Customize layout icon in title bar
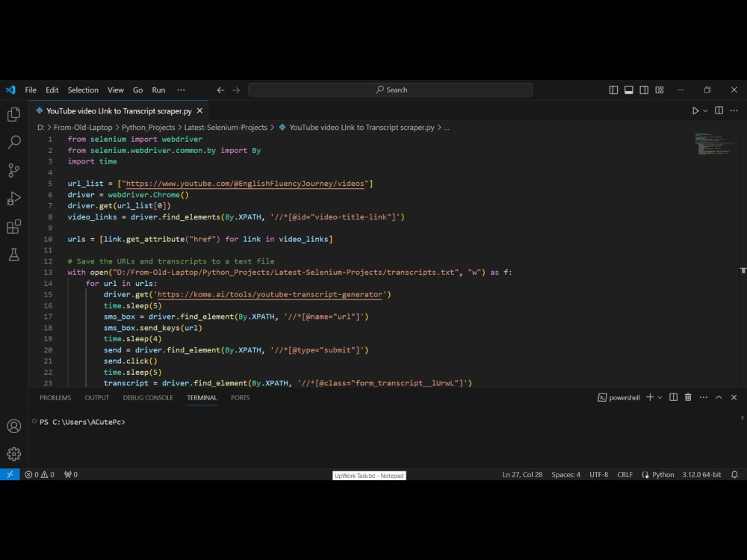Image resolution: width=747 pixels, height=560 pixels. tap(660, 90)
